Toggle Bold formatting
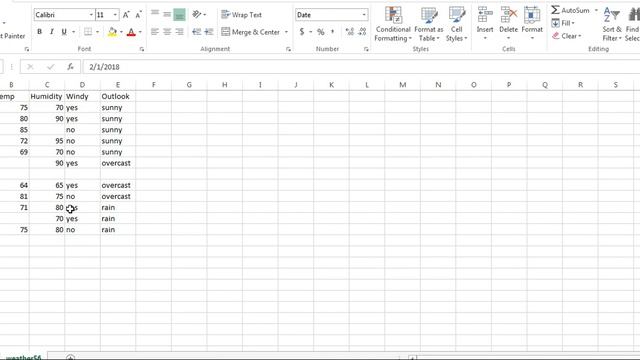640x360 pixels. 39,32
